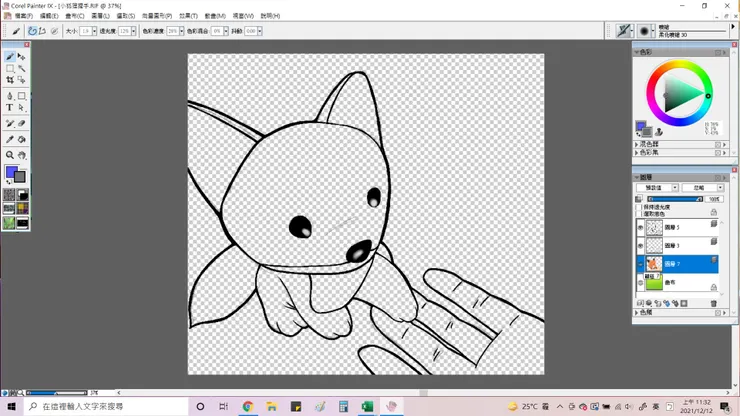This screenshot has width=740, height=416.
Task: Click the additional color swatch in toolbox
Action: click(21, 178)
